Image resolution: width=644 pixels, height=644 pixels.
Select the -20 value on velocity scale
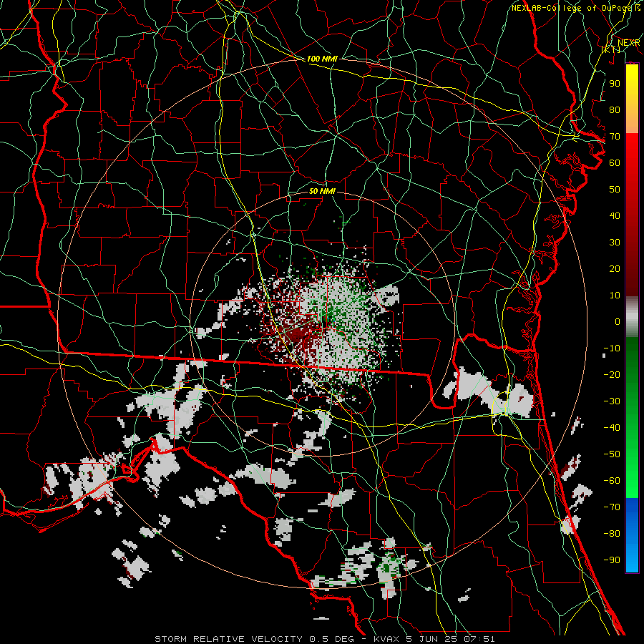coord(612,374)
